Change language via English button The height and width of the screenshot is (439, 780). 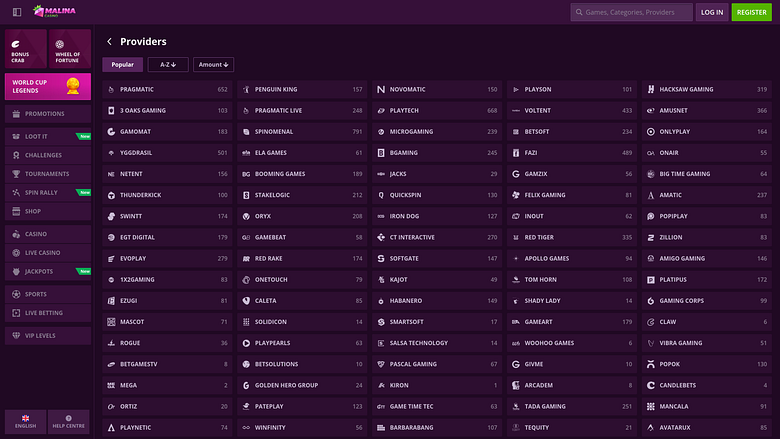pyautogui.click(x=25, y=422)
